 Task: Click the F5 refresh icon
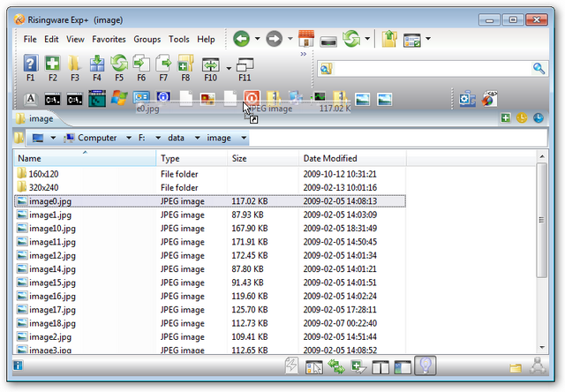click(118, 64)
